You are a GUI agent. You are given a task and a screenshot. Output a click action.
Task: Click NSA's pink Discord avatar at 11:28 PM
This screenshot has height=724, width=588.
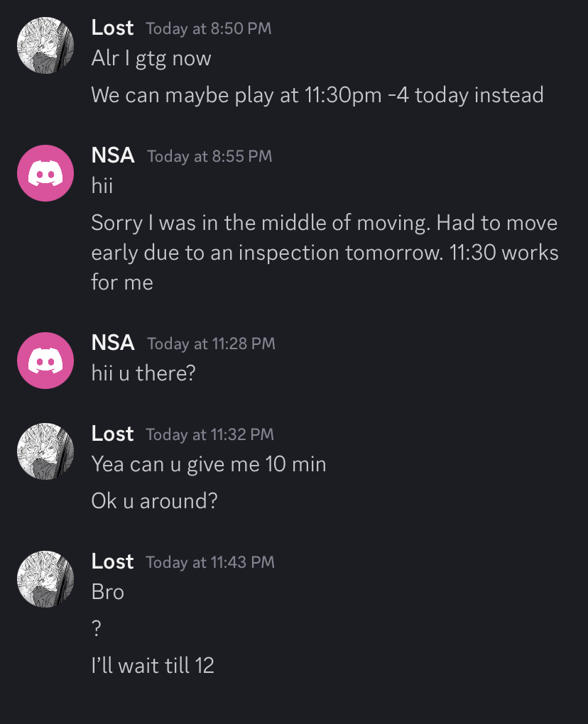click(x=45, y=361)
